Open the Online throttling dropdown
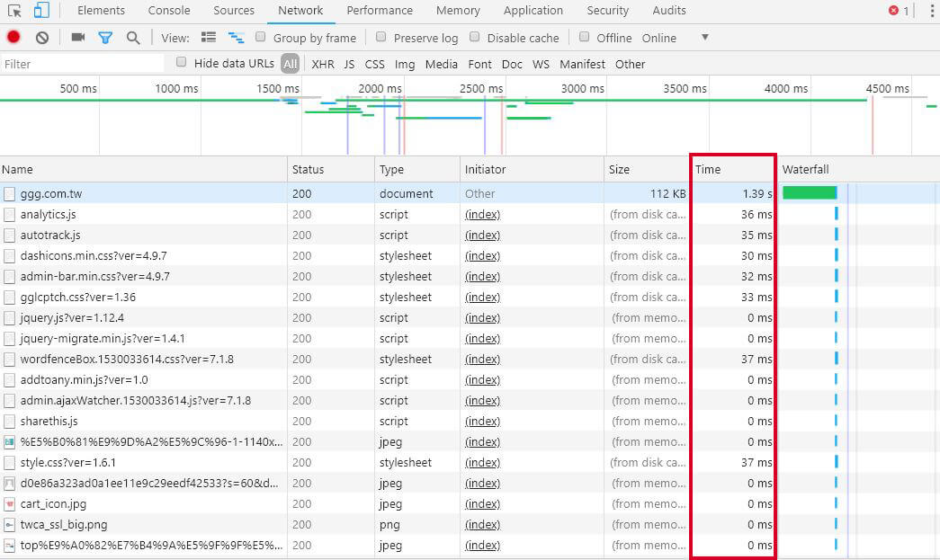The height and width of the screenshot is (560, 940). (x=658, y=38)
